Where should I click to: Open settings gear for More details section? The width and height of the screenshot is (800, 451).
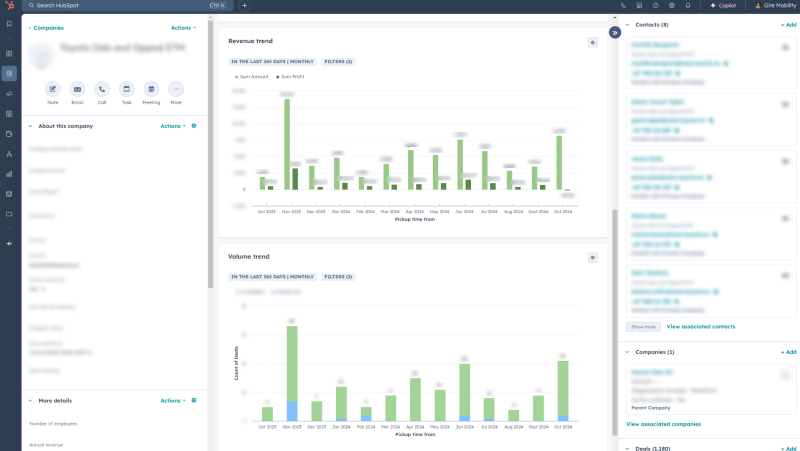pyautogui.click(x=194, y=400)
